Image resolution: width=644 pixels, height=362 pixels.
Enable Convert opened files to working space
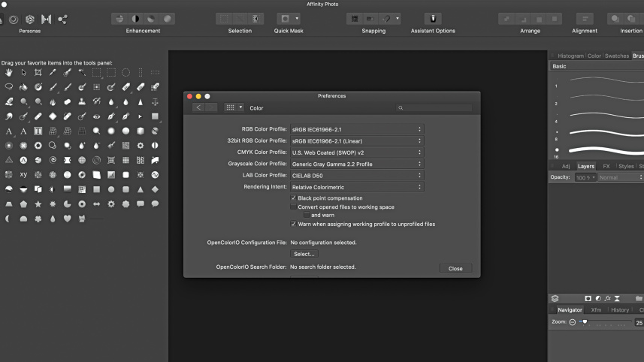click(293, 207)
